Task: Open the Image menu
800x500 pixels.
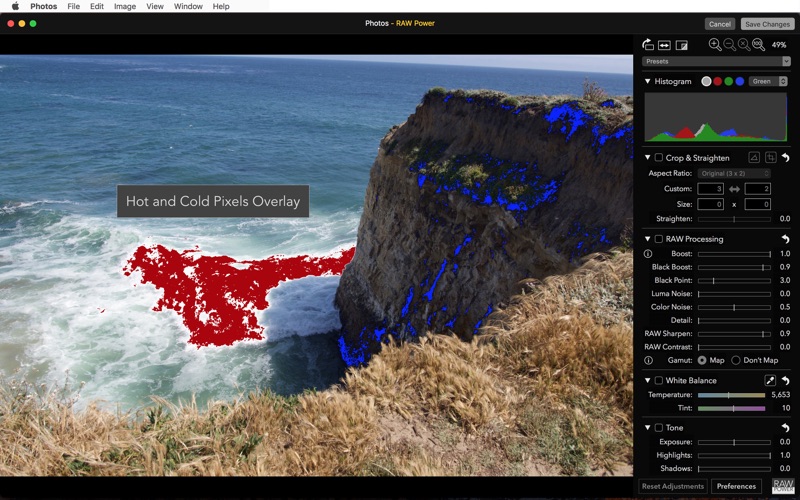Action: point(125,7)
